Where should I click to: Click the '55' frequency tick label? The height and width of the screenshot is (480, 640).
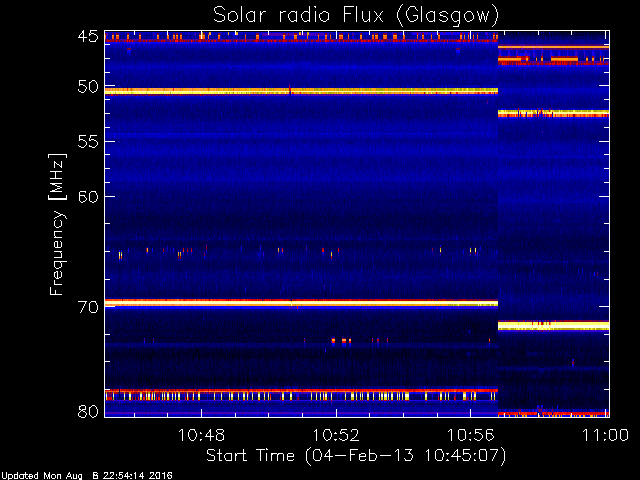tap(88, 142)
